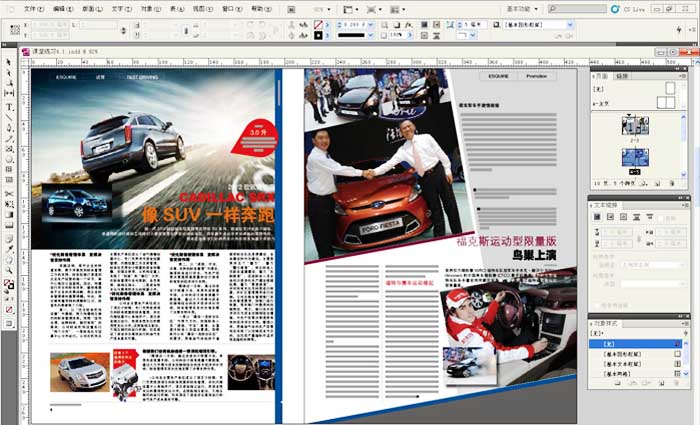Click the fill color swatch in control bar

tap(318, 25)
